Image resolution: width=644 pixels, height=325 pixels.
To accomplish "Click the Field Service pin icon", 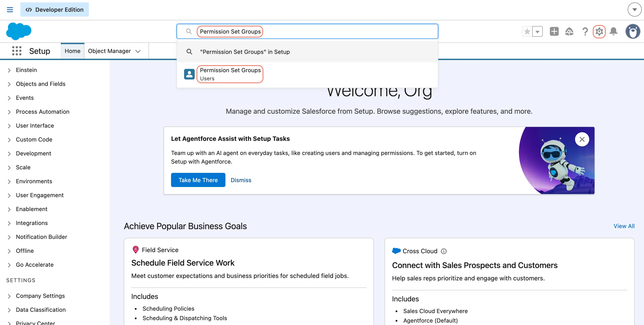I will [135, 250].
